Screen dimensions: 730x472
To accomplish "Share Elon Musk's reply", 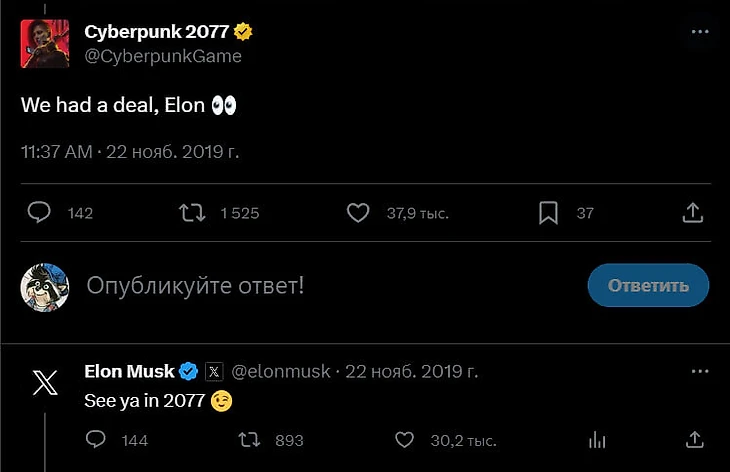I will point(694,440).
